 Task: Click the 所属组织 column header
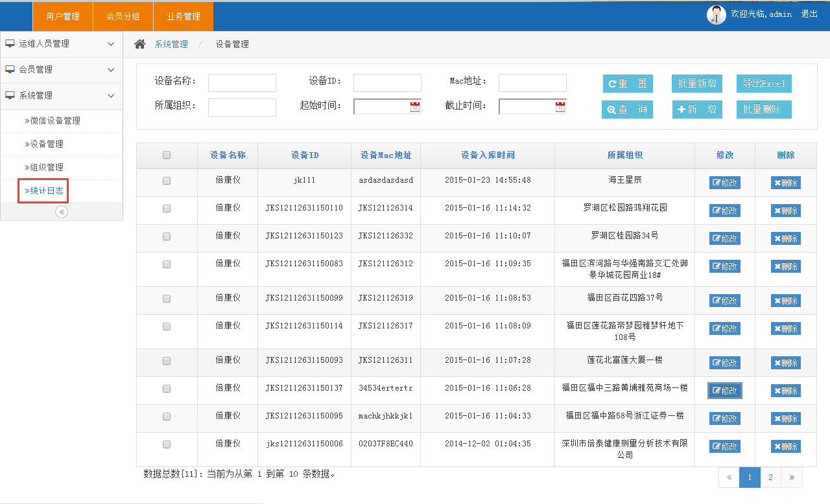pyautogui.click(x=625, y=155)
